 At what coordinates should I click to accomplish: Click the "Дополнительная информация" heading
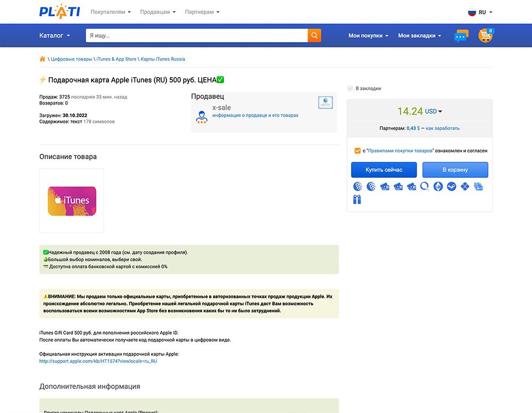tap(89, 386)
